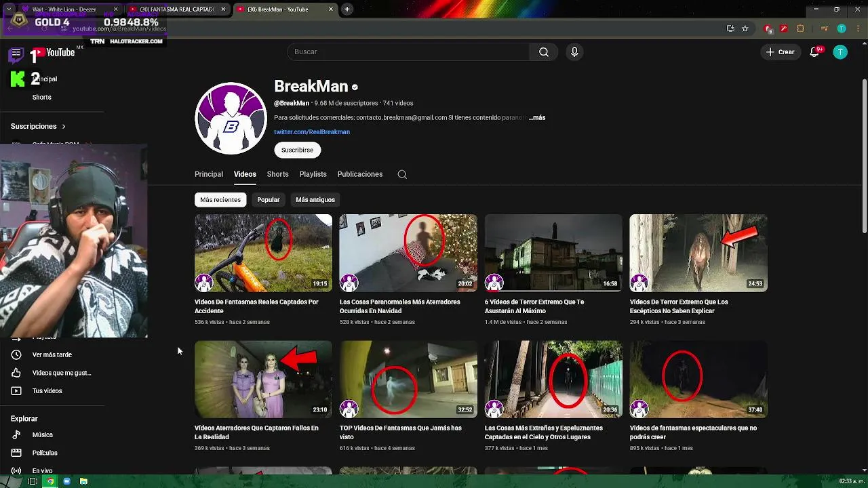Image resolution: width=868 pixels, height=488 pixels.
Task: Click Chrome icon in the taskbar
Action: (x=50, y=481)
